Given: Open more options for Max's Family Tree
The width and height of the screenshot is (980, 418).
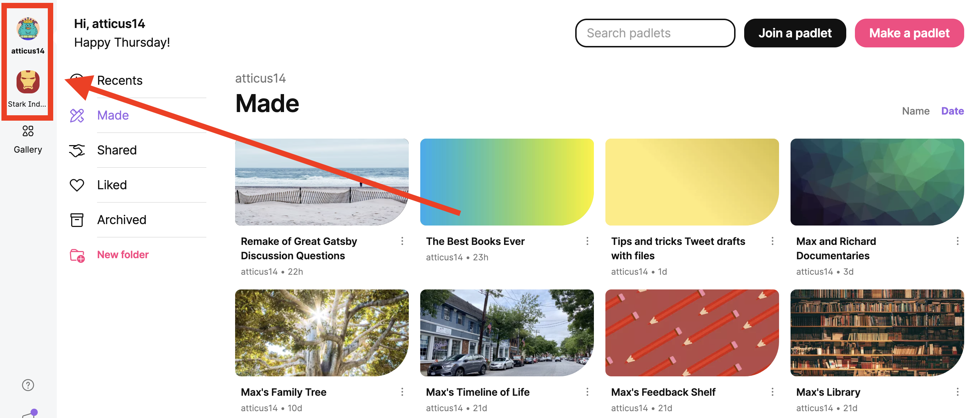Looking at the screenshot, I should tap(402, 392).
